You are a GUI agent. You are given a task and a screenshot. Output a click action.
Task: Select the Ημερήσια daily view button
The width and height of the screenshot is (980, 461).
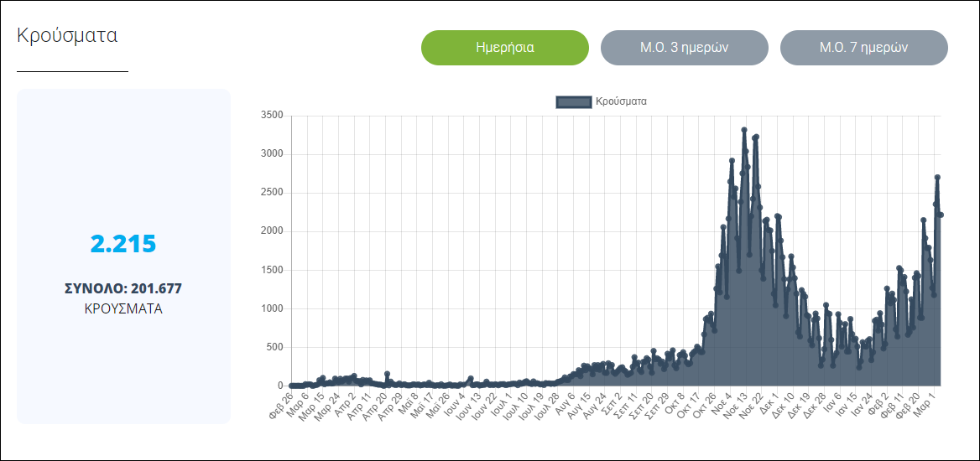(504, 48)
